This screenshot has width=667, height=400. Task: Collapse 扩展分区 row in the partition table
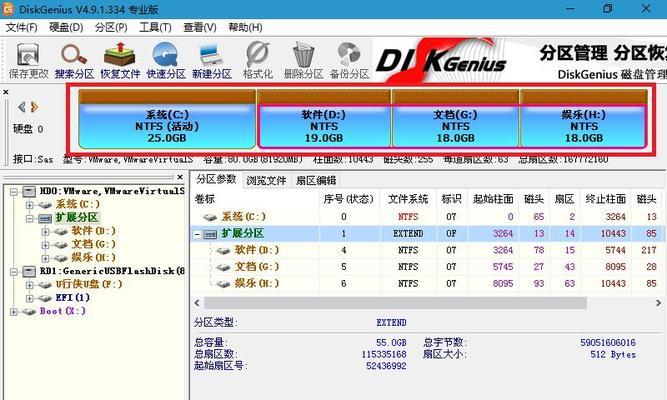click(x=197, y=234)
